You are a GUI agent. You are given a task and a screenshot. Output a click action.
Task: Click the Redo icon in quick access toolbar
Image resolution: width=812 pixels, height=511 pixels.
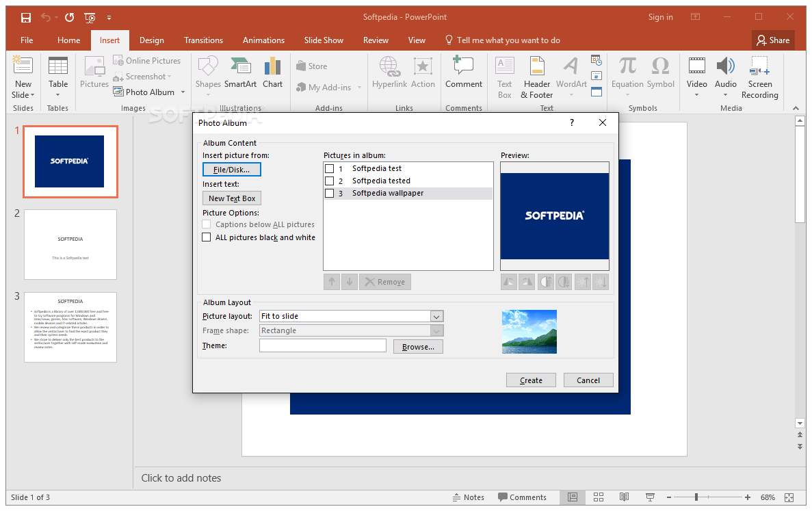tap(69, 18)
